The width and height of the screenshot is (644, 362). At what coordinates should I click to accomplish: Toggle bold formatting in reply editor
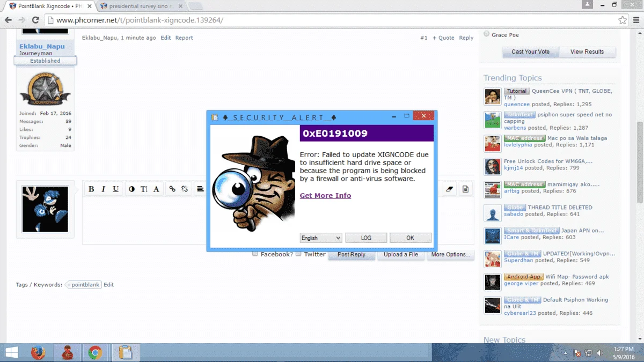91,189
